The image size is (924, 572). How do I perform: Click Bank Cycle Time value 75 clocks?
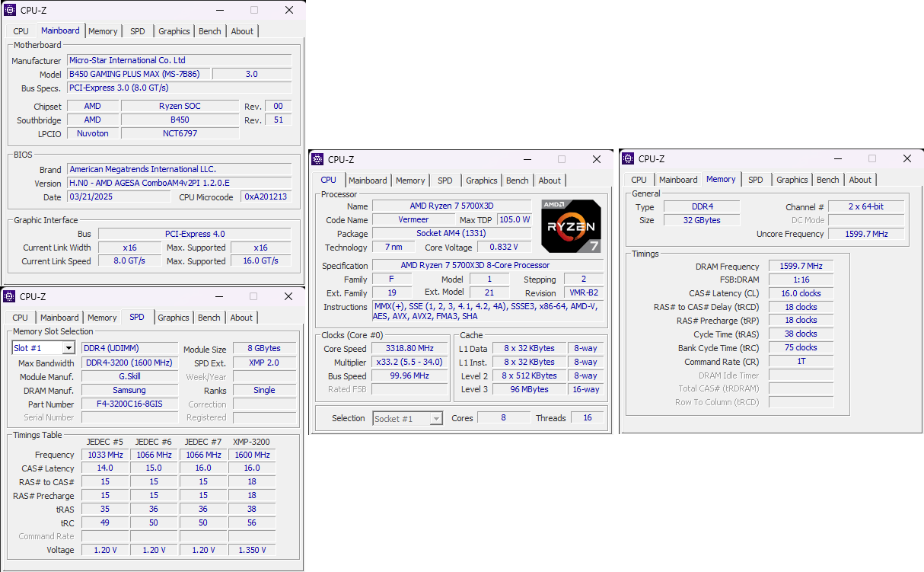pos(801,347)
